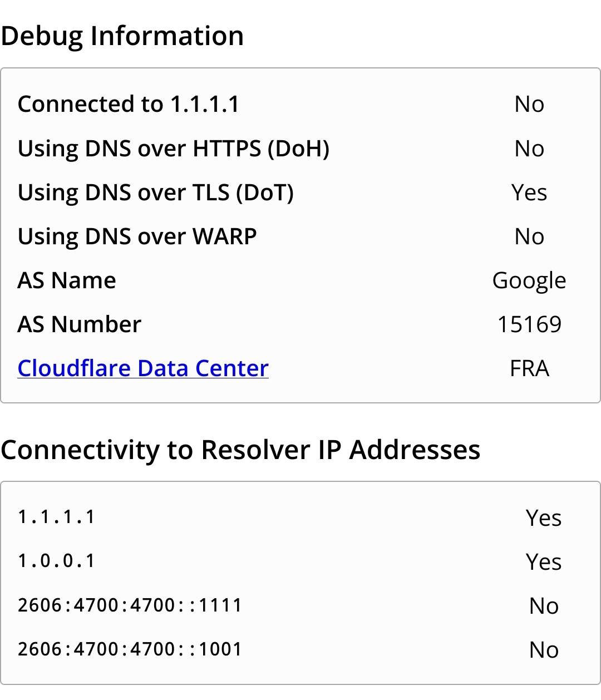This screenshot has height=700, width=601.
Task: Click the 'AS Number' label
Action: 80,324
